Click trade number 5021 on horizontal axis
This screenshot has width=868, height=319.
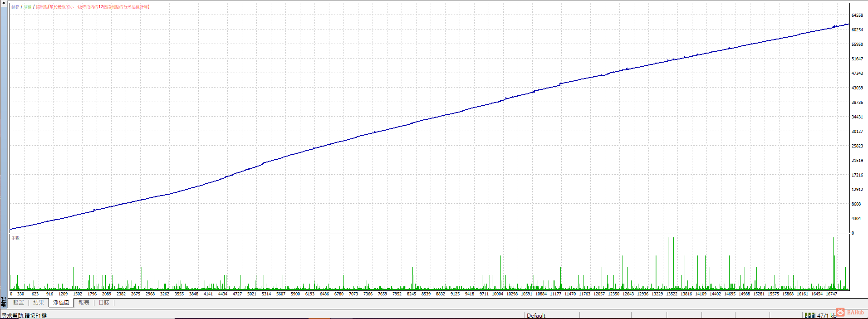point(252,294)
